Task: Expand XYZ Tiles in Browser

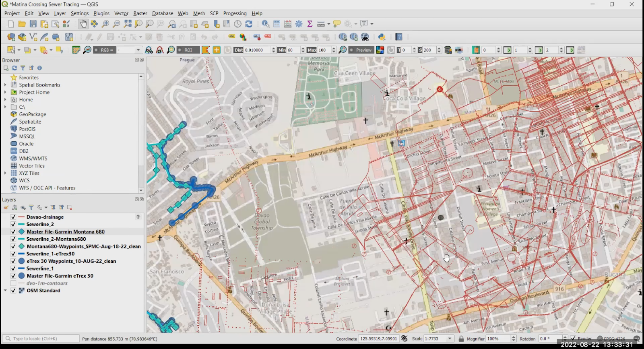Action: pyautogui.click(x=5, y=173)
